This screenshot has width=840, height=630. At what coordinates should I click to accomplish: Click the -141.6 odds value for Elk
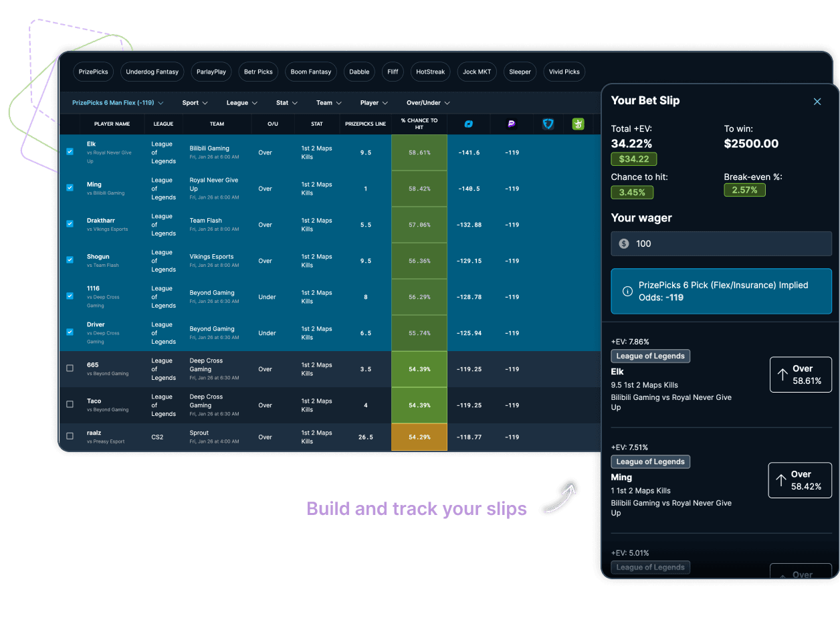(x=469, y=152)
